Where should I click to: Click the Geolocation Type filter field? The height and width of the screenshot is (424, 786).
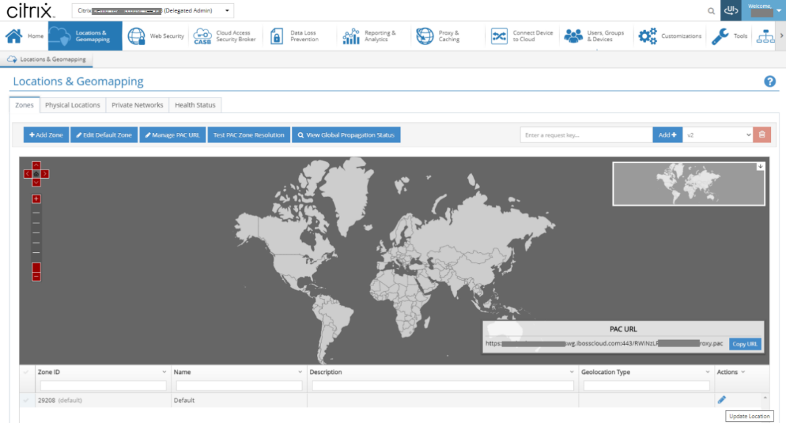click(x=647, y=385)
